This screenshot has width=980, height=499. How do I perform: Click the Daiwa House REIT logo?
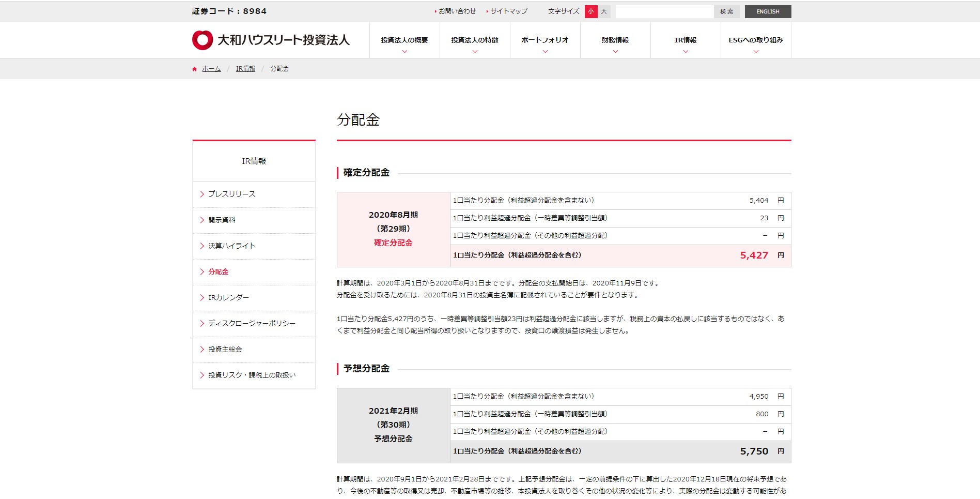[271, 40]
